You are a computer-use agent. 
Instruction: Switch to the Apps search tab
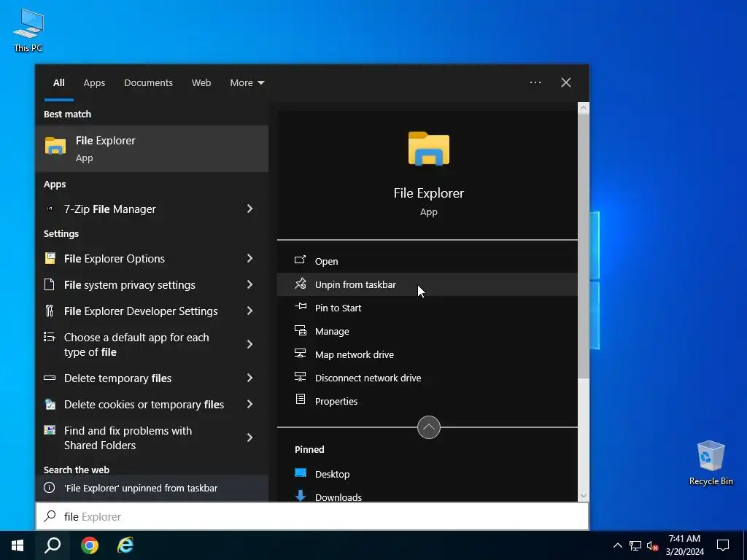[94, 83]
